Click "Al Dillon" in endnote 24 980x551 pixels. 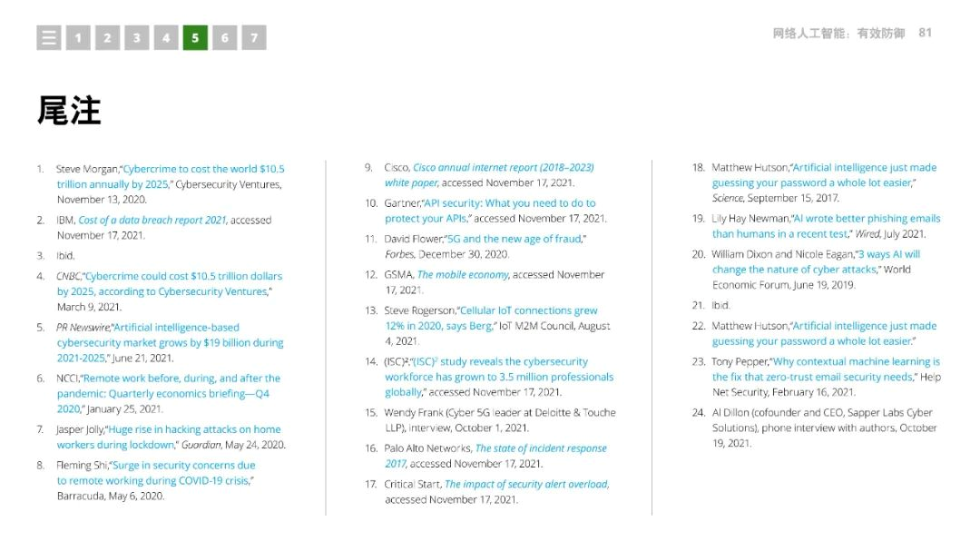click(730, 413)
